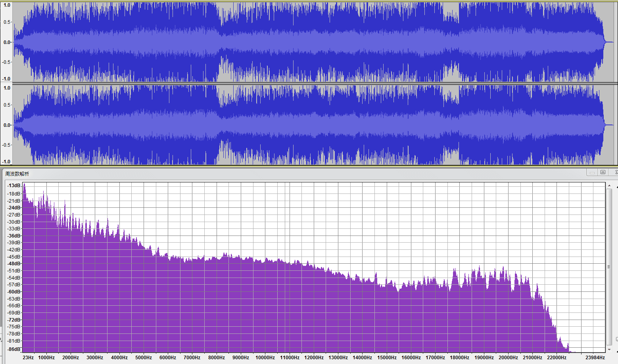Click the 周波数解析 window title
This screenshot has height=364, width=618.
17,174
